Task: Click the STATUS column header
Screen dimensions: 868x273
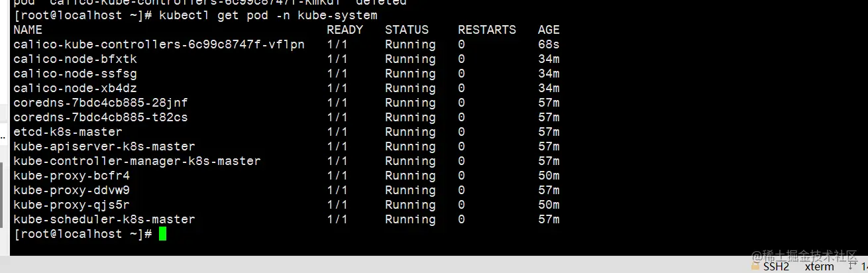Action: point(407,30)
